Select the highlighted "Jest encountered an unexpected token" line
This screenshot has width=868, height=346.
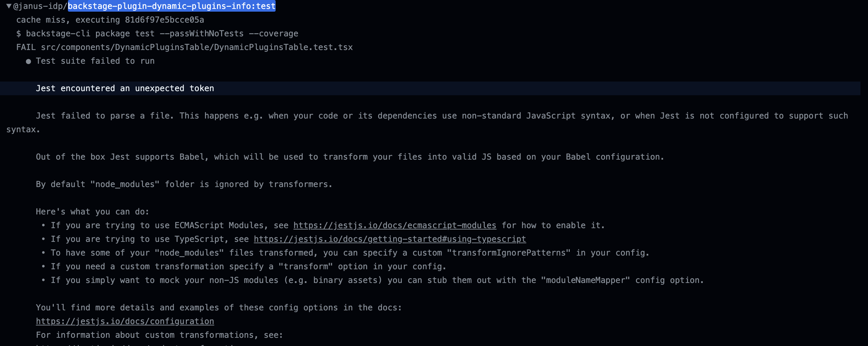[125, 88]
